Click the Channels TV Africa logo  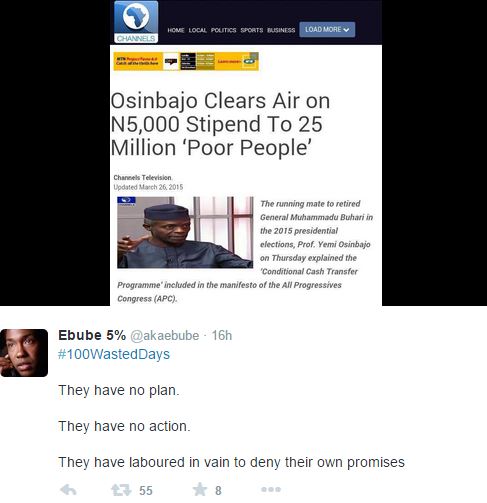pos(136,22)
